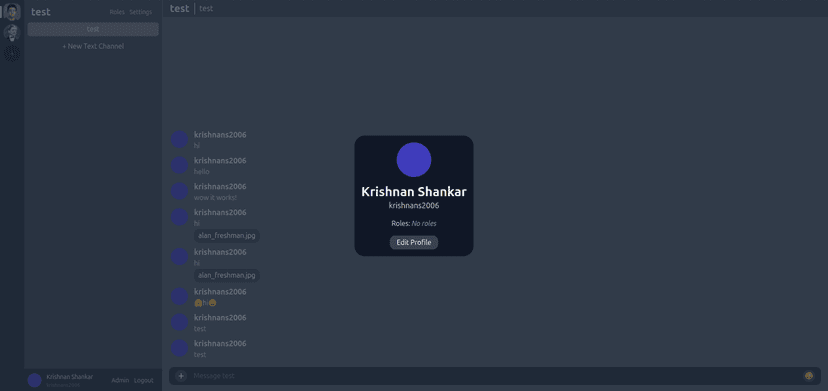Click the large purple avatar in profile card
Image resolution: width=828 pixels, height=391 pixels.
(414, 160)
